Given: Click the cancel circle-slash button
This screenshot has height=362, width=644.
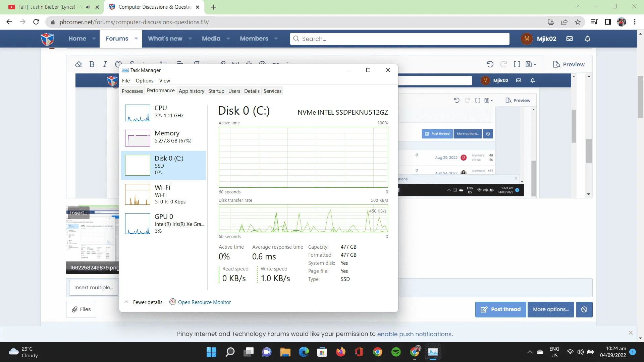Looking at the screenshot, I should tap(584, 309).
